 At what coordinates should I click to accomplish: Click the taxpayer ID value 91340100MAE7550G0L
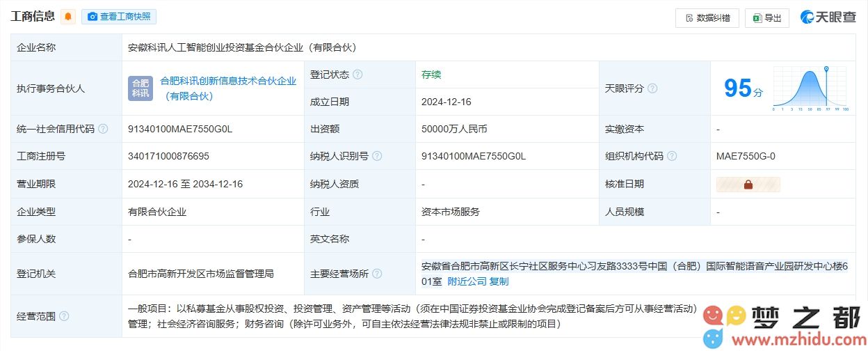click(474, 156)
